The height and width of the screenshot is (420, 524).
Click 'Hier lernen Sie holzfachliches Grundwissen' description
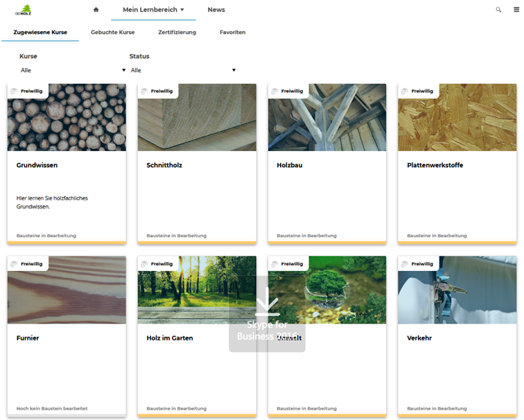tap(52, 202)
